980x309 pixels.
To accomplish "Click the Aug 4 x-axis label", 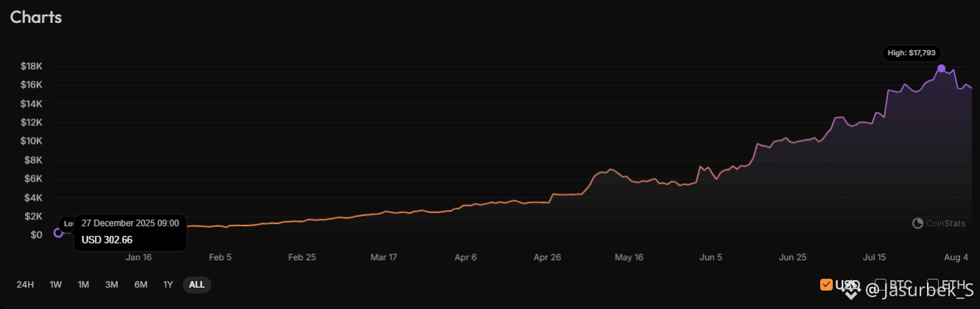I will (x=956, y=257).
